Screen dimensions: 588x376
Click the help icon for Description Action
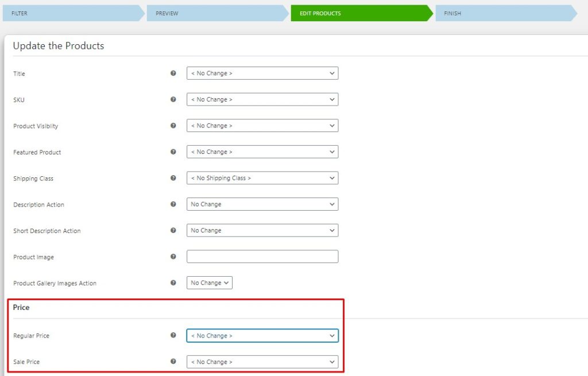pos(173,204)
